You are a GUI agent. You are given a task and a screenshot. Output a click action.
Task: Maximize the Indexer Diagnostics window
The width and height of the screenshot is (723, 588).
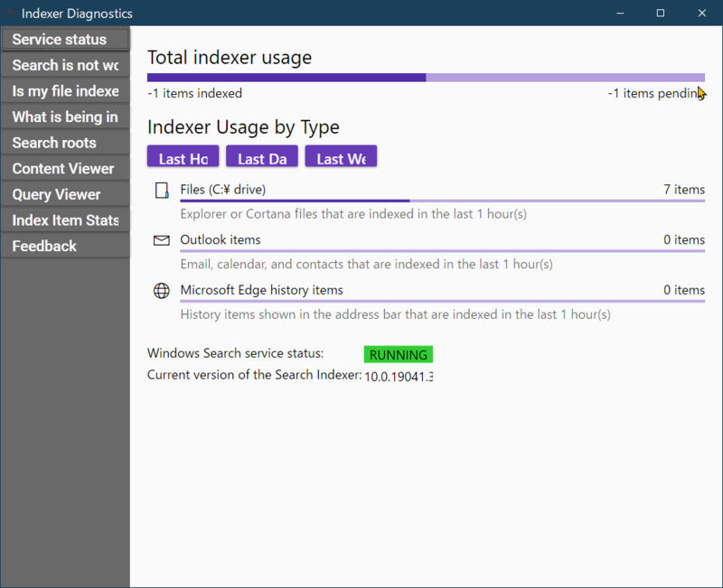(x=661, y=13)
